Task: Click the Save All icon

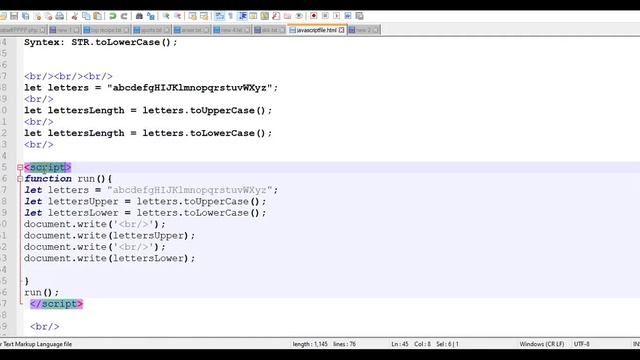Action: coord(26,16)
